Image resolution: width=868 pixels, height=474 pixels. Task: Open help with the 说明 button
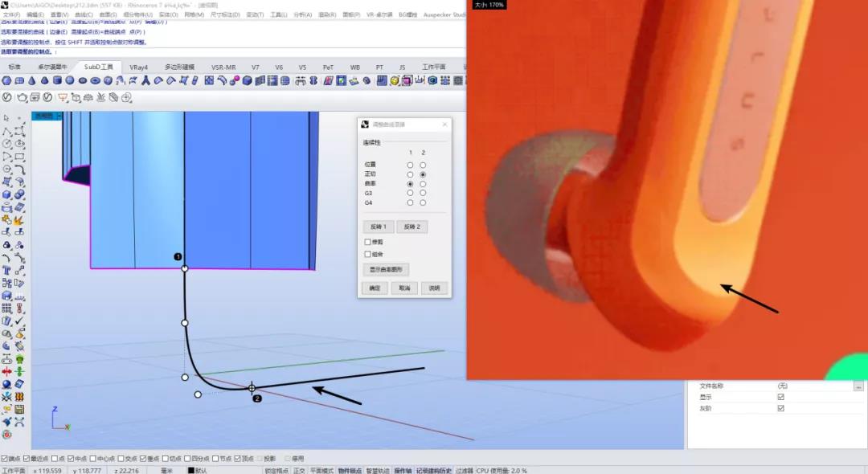click(434, 288)
